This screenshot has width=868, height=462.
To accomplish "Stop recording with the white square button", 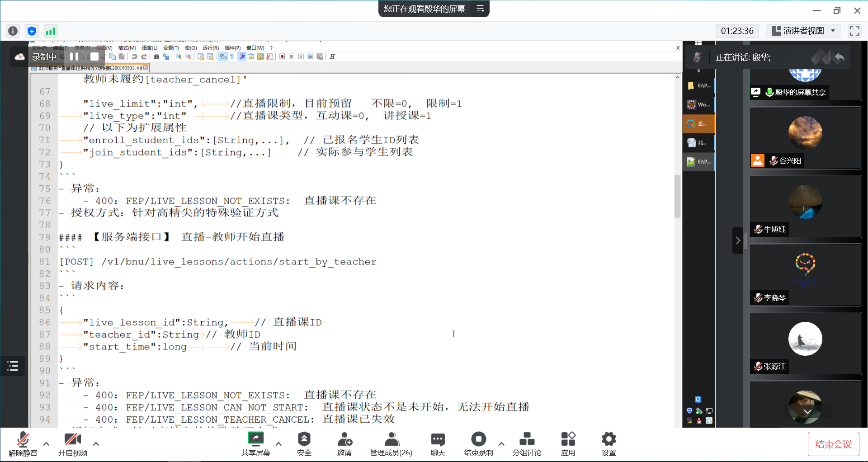I will [94, 57].
